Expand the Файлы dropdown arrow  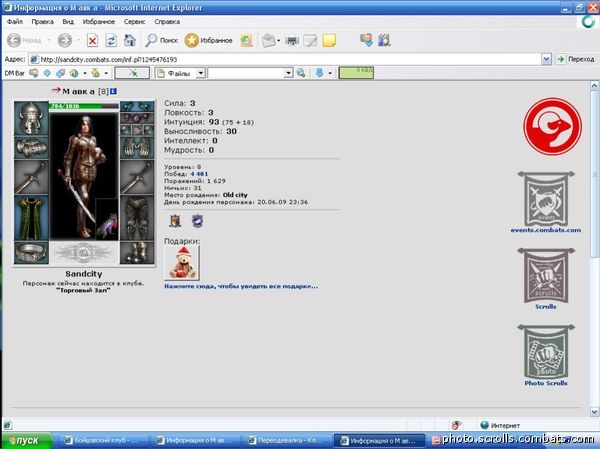point(201,73)
